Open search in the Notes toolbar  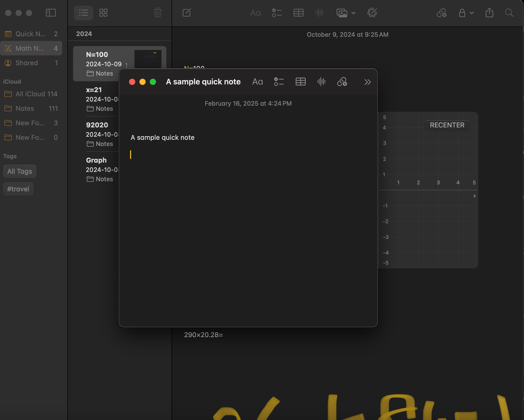[x=509, y=13]
